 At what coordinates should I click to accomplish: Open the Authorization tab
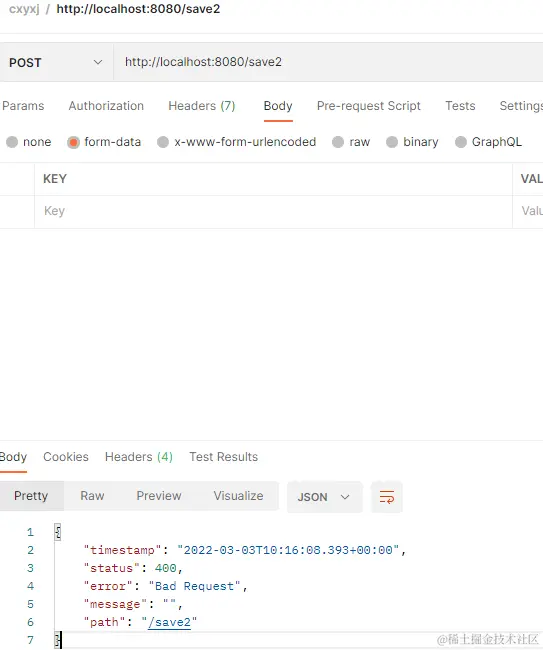tap(106, 106)
